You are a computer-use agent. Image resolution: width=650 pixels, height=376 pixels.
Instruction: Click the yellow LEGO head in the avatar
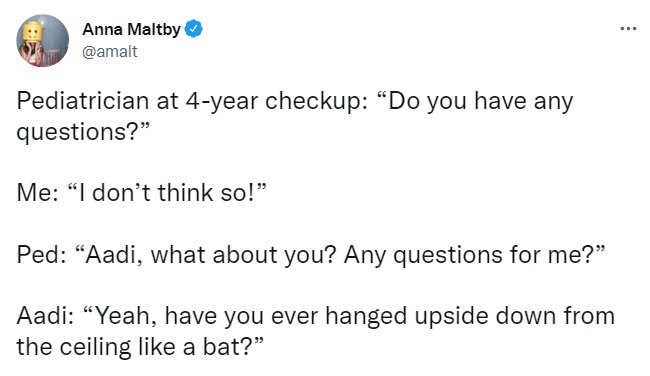point(32,32)
